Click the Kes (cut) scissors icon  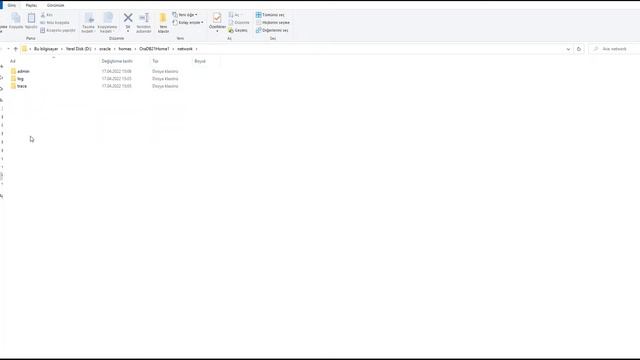coord(43,15)
